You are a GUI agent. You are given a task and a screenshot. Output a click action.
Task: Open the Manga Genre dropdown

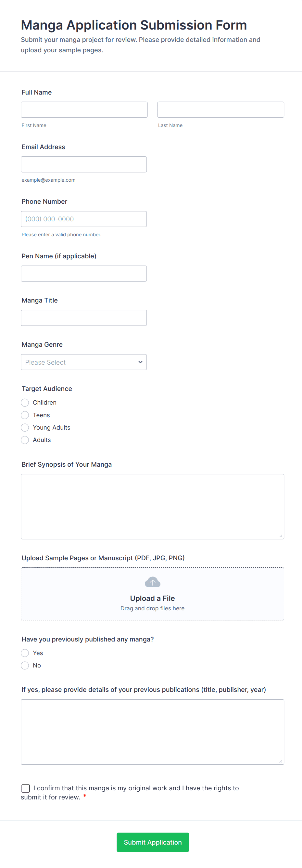click(83, 362)
